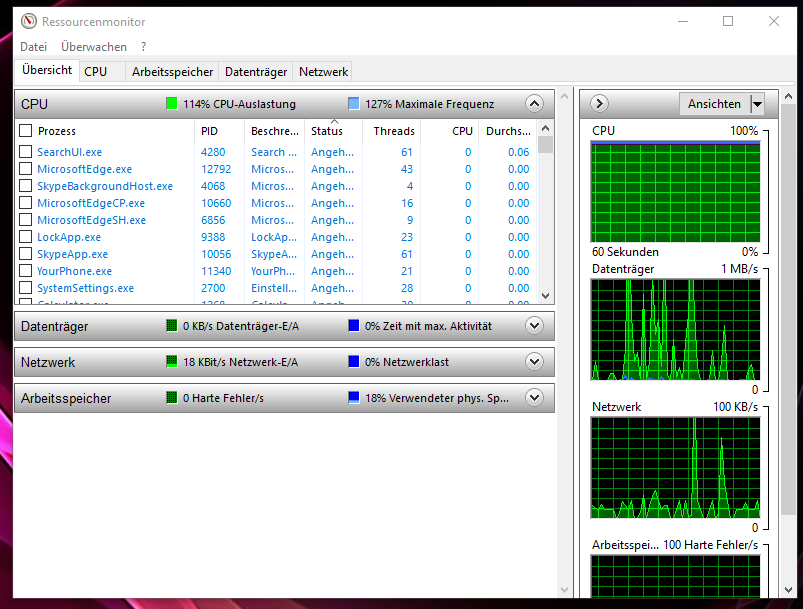Expand the Datenträger section

click(534, 326)
